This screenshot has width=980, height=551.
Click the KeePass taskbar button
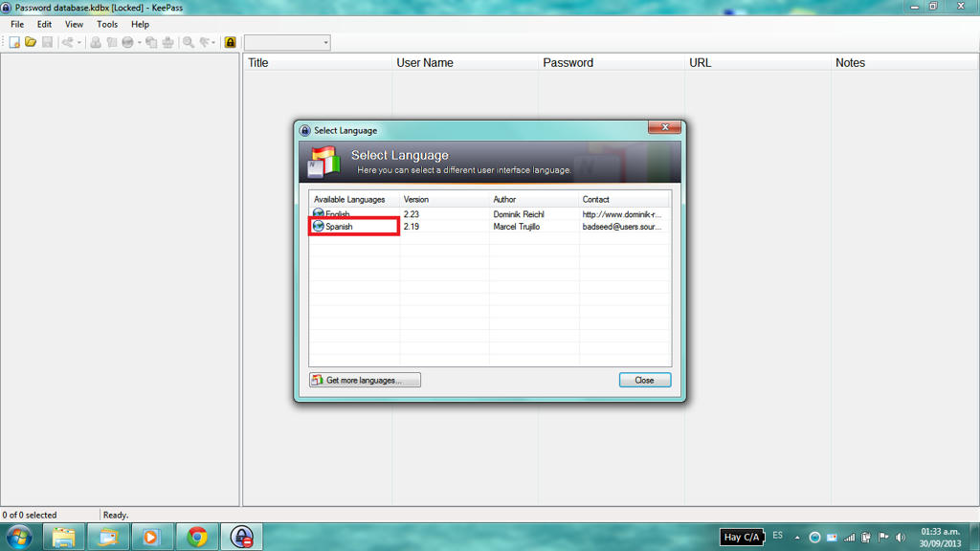point(241,537)
